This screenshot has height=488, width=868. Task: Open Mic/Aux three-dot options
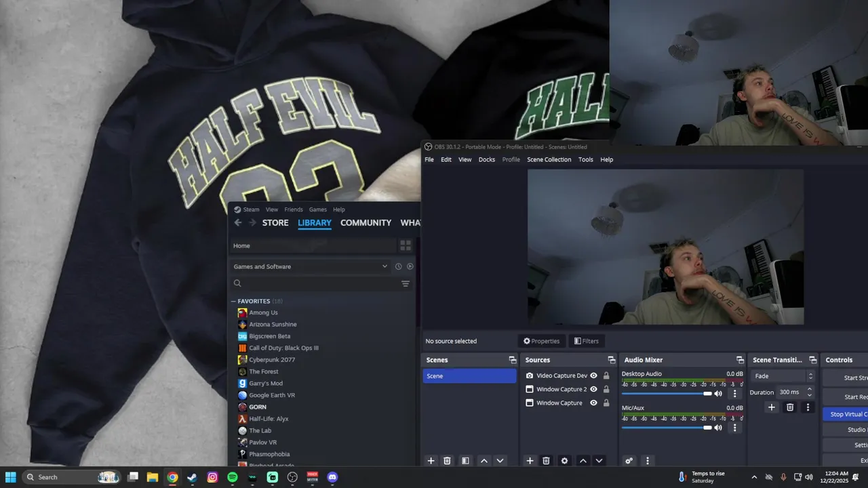(x=734, y=428)
